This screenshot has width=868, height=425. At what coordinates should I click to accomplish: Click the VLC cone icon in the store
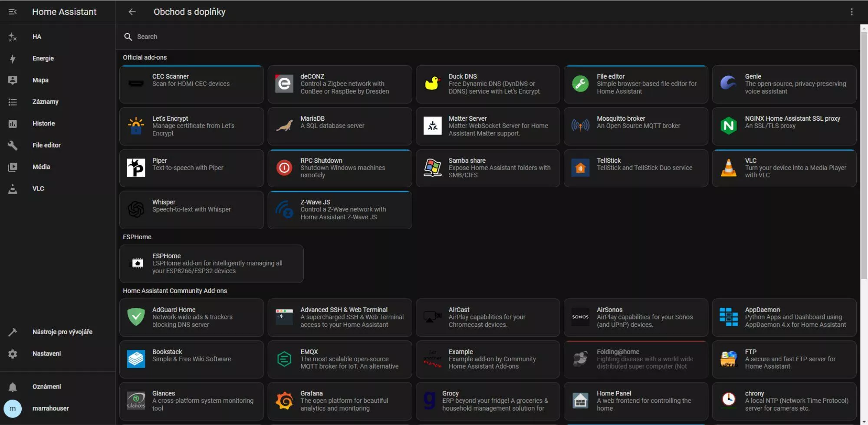[x=729, y=168]
